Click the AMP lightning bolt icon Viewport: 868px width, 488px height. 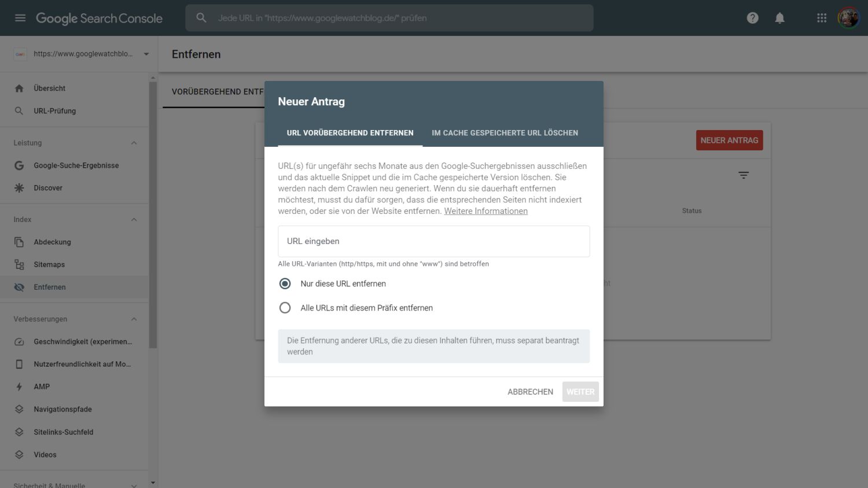point(19,387)
